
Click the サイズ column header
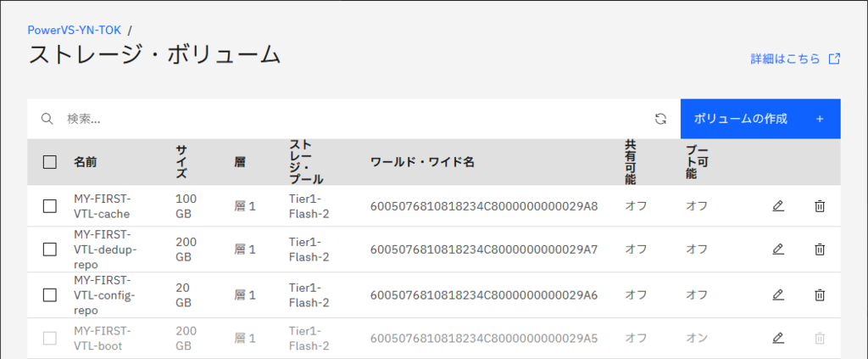pyautogui.click(x=181, y=162)
